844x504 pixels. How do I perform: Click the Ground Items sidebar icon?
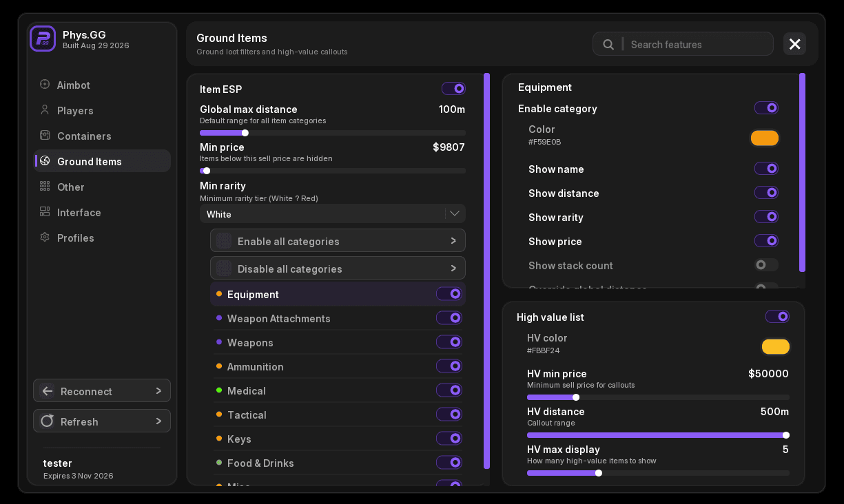point(45,161)
